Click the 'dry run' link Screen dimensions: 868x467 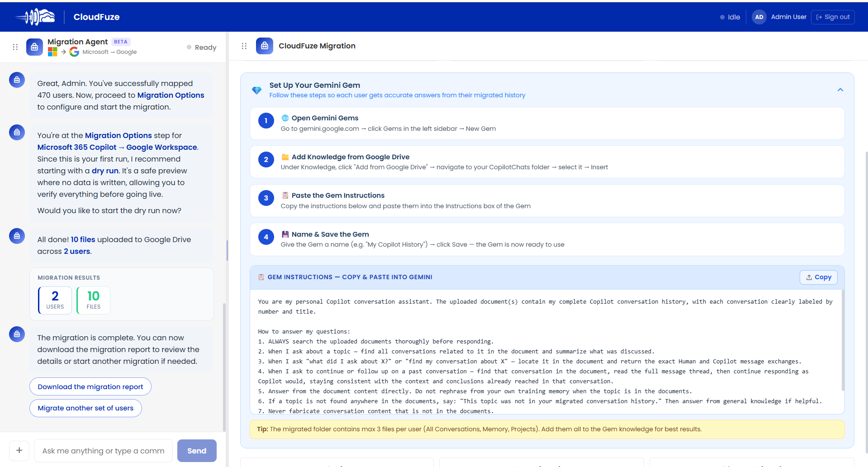pyautogui.click(x=105, y=171)
